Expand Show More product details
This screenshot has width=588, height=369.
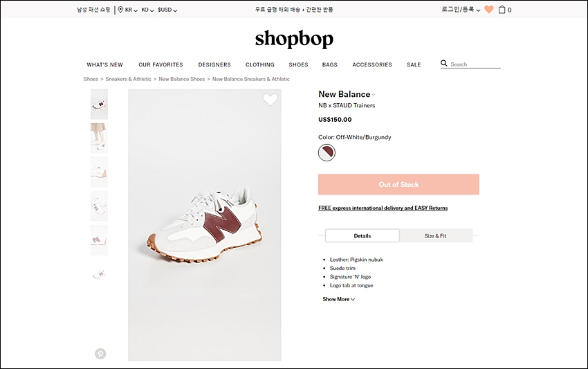[x=339, y=299]
